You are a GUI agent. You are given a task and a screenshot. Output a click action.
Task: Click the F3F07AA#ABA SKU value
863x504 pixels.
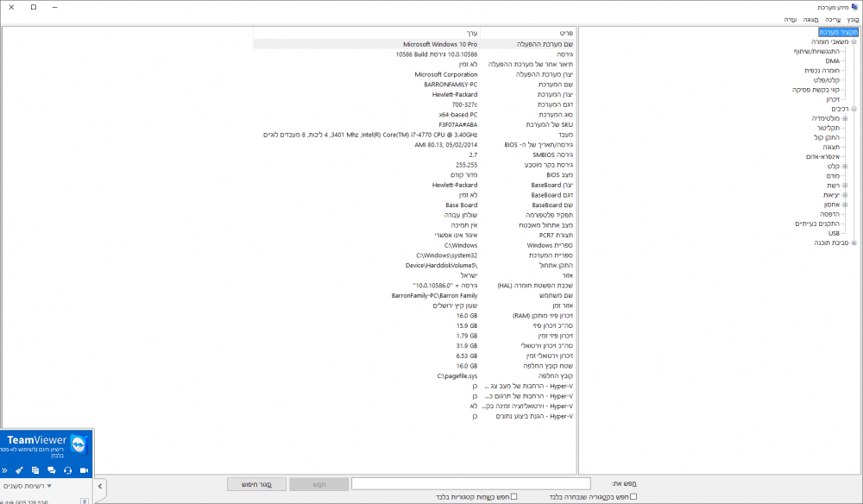click(x=458, y=125)
